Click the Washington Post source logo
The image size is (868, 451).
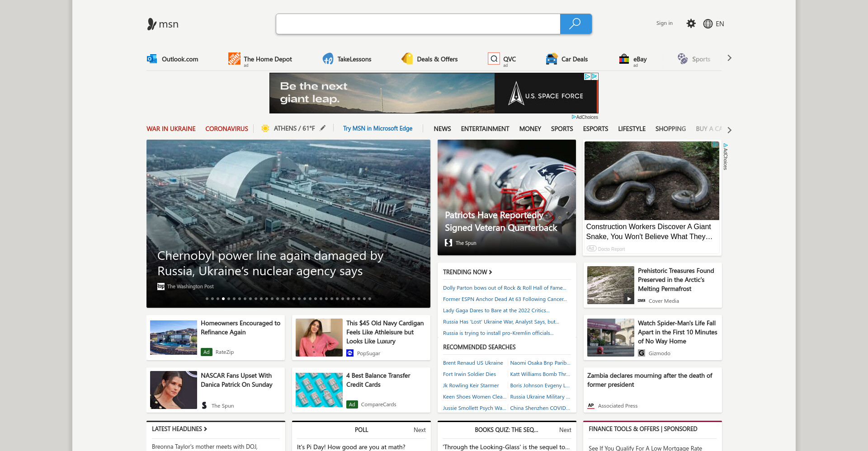160,287
